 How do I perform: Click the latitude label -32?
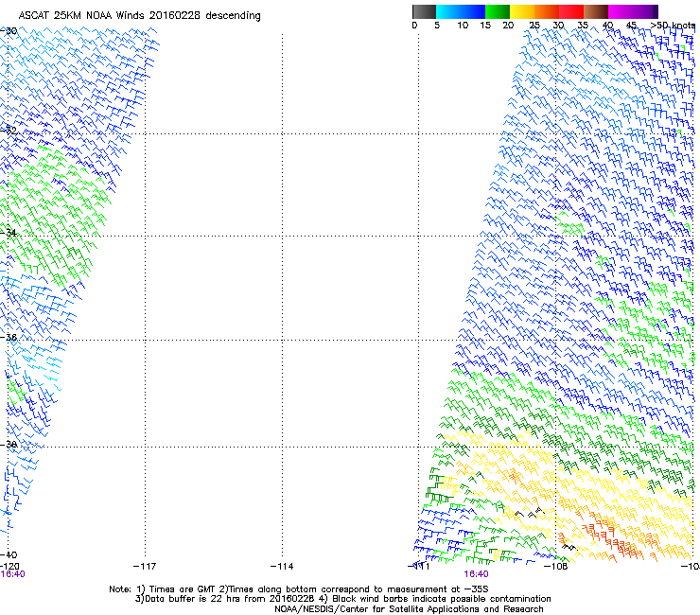(x=9, y=131)
